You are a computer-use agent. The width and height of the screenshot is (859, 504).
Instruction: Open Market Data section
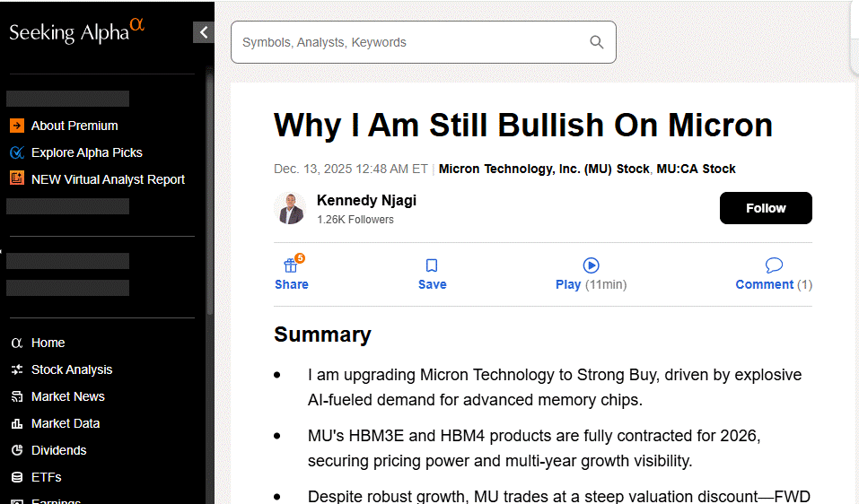(x=65, y=423)
